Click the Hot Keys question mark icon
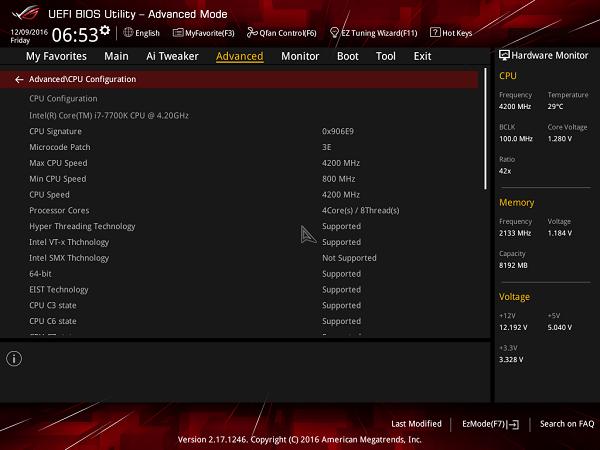This screenshot has width=600, height=450. tap(435, 33)
